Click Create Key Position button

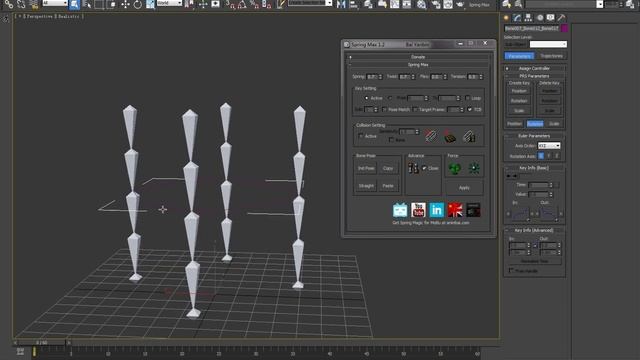(519, 91)
